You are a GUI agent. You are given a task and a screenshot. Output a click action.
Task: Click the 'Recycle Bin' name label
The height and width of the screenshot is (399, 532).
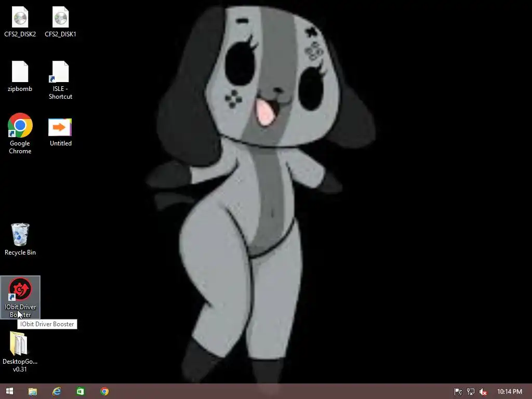(20, 252)
